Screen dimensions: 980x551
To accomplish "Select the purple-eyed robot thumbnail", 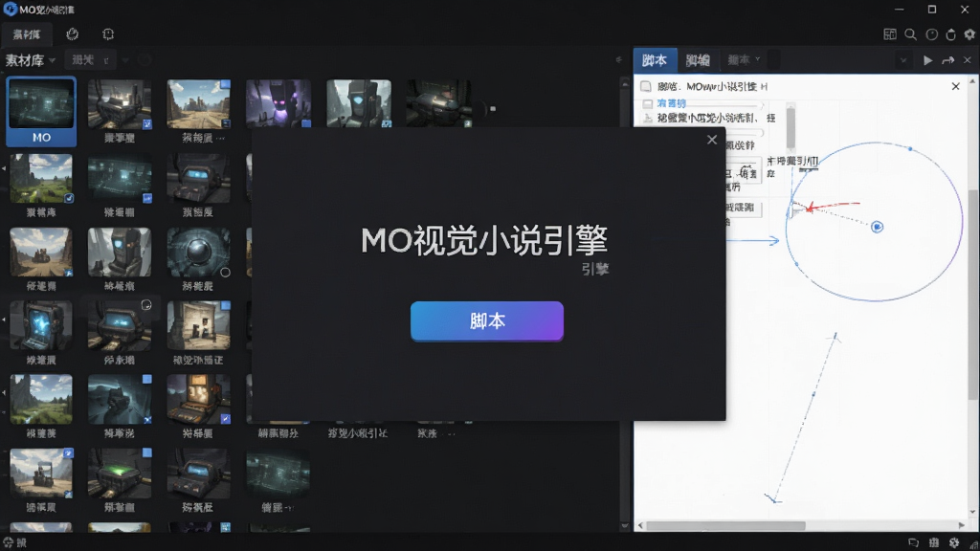I will 278,104.
